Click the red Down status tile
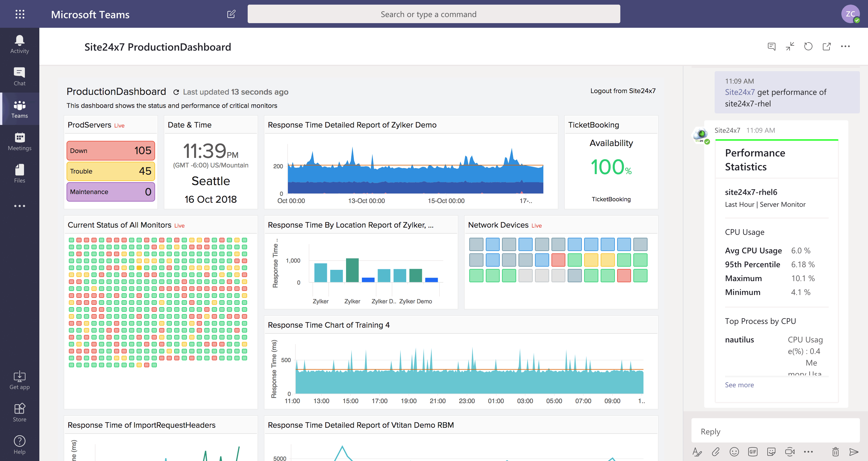The image size is (868, 461). [x=111, y=150]
